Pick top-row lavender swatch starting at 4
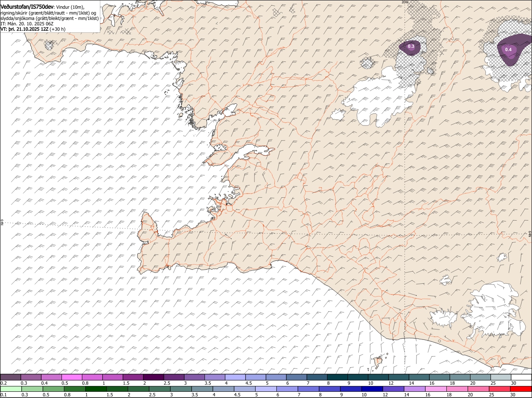The width and height of the screenshot is (532, 398). click(235, 377)
